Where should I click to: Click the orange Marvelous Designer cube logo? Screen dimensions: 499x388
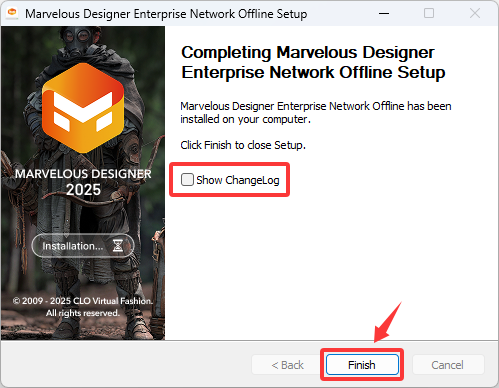[83, 108]
